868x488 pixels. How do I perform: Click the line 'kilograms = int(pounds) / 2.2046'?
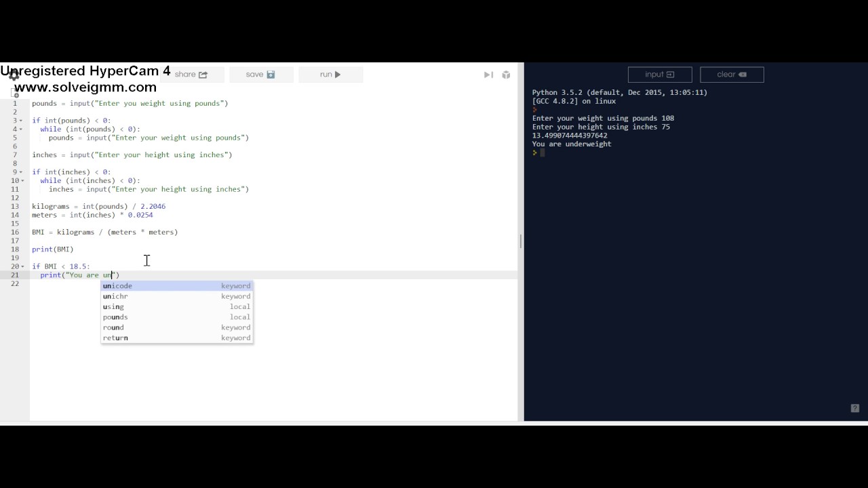(98, 206)
